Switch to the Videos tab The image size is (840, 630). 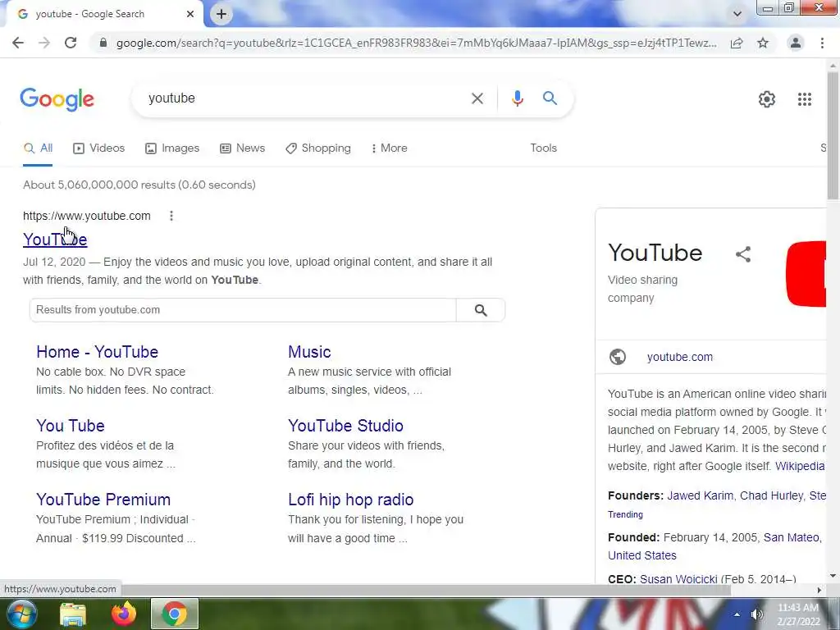click(x=99, y=148)
